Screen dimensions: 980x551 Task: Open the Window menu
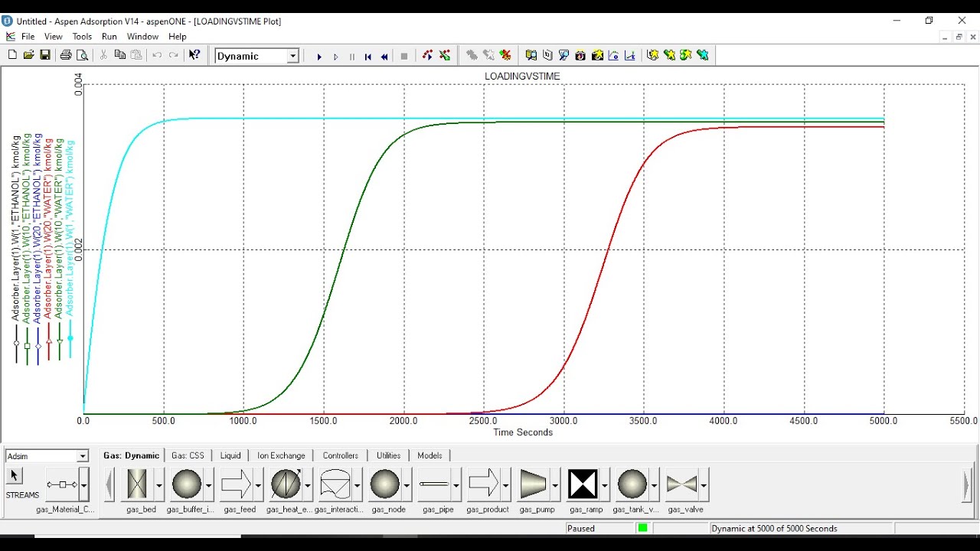pyautogui.click(x=142, y=37)
